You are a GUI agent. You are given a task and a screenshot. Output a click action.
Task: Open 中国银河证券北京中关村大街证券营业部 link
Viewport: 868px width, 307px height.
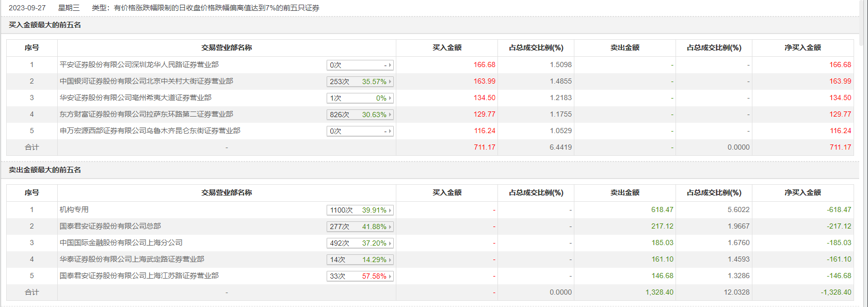pyautogui.click(x=146, y=82)
